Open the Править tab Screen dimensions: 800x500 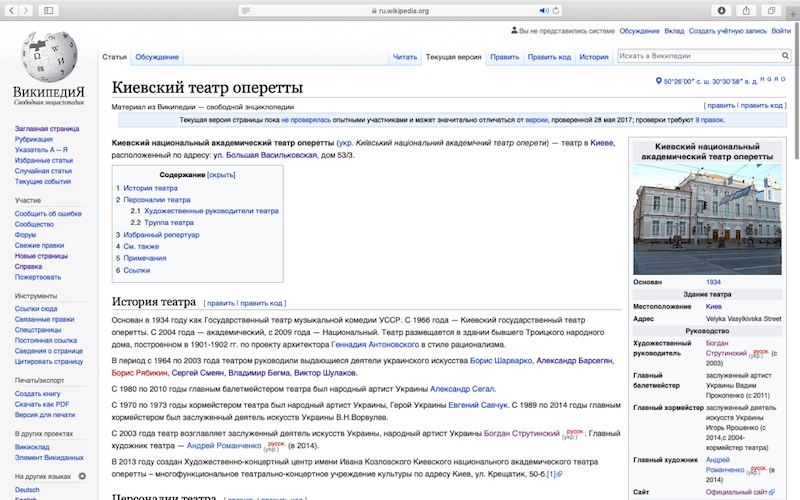505,57
